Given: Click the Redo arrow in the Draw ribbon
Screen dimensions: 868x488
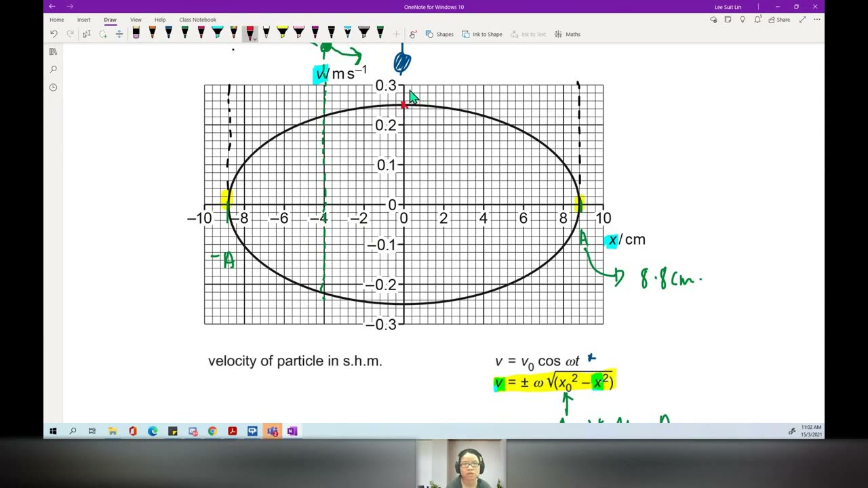Looking at the screenshot, I should pyautogui.click(x=70, y=34).
